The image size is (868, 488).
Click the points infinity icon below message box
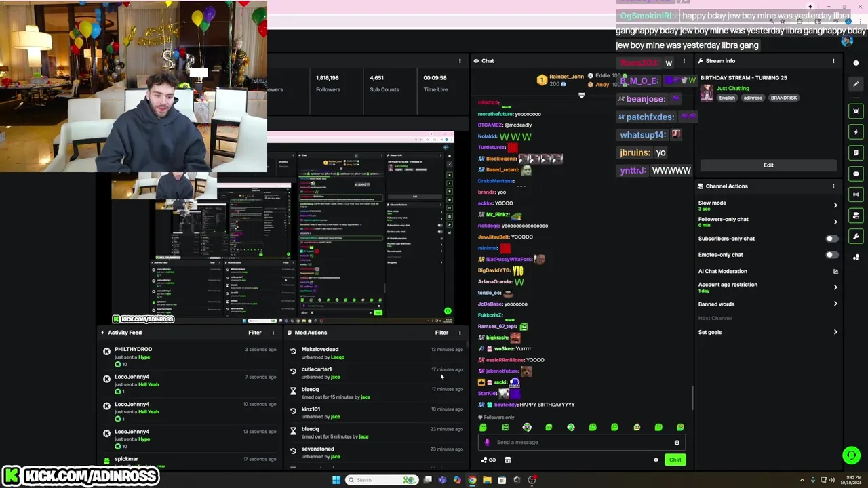[x=488, y=460]
